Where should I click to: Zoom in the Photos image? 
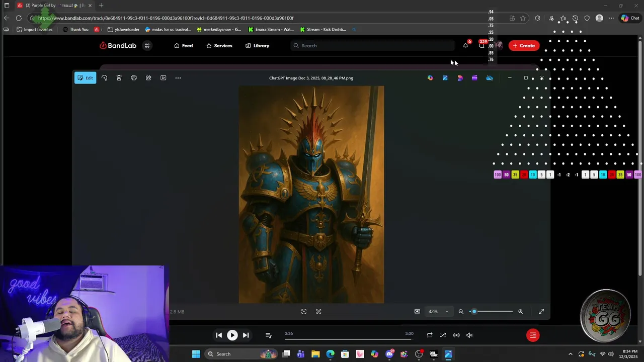tap(521, 311)
